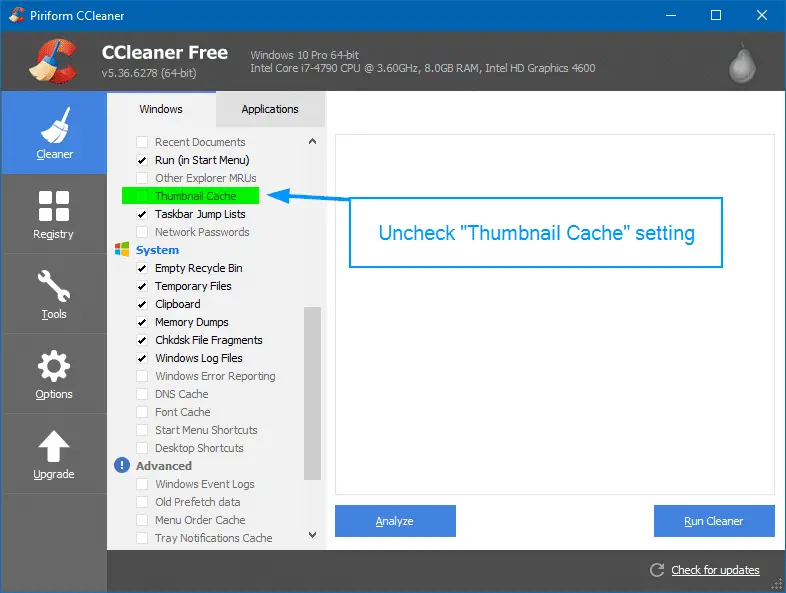Screen dimensions: 786x593
Task: Click the System category heading
Action: [x=157, y=250]
